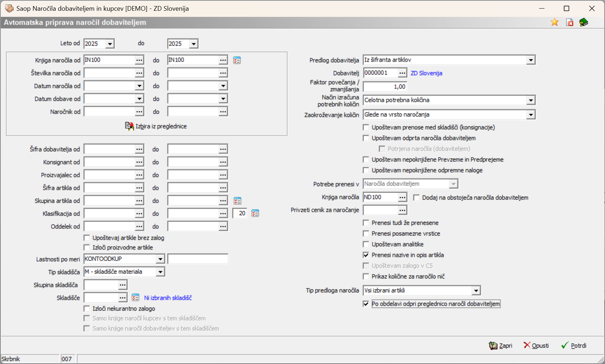
Task: Open lookup for Proizvajalec od field
Action: pyautogui.click(x=139, y=175)
